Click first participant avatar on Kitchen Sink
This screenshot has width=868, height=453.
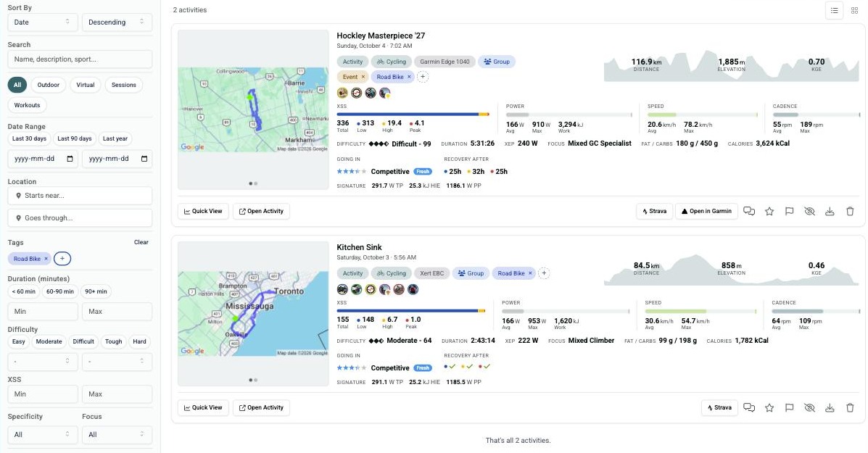pyautogui.click(x=343, y=289)
